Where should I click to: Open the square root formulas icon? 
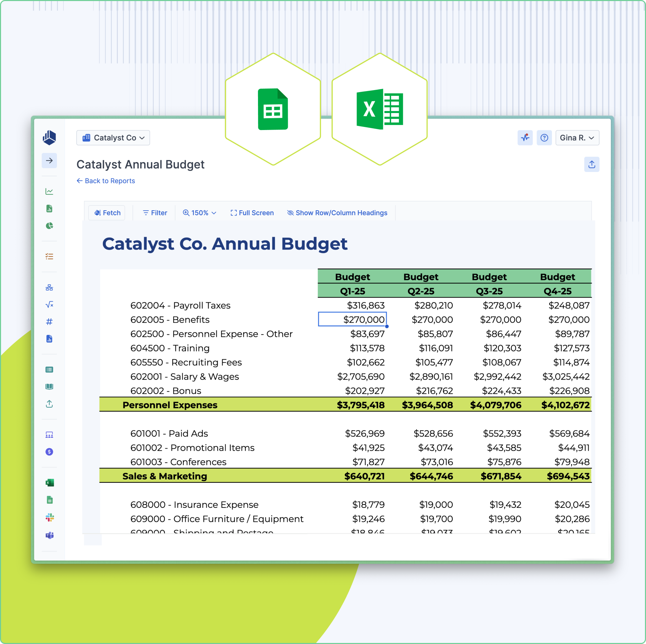point(49,305)
